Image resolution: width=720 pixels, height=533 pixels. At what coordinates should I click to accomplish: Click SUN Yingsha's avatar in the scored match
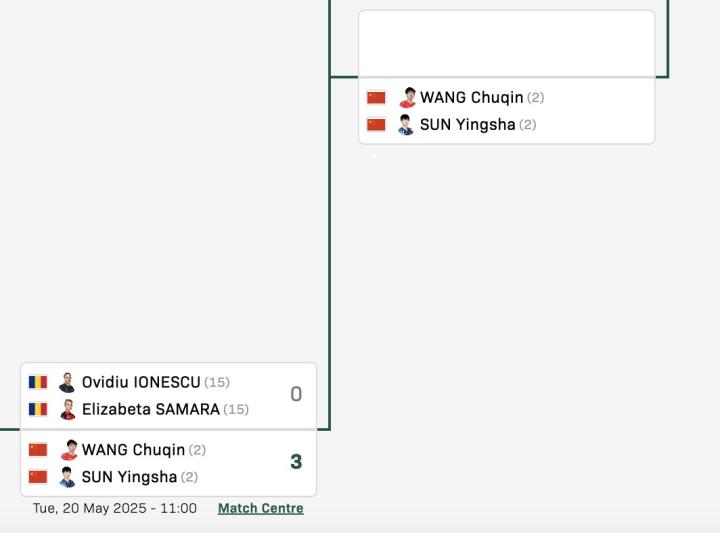pyautogui.click(x=67, y=477)
